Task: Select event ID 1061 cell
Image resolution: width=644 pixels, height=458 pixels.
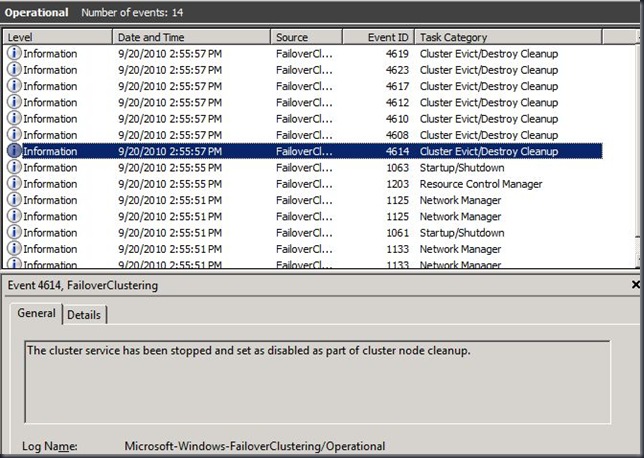Action: coord(397,233)
